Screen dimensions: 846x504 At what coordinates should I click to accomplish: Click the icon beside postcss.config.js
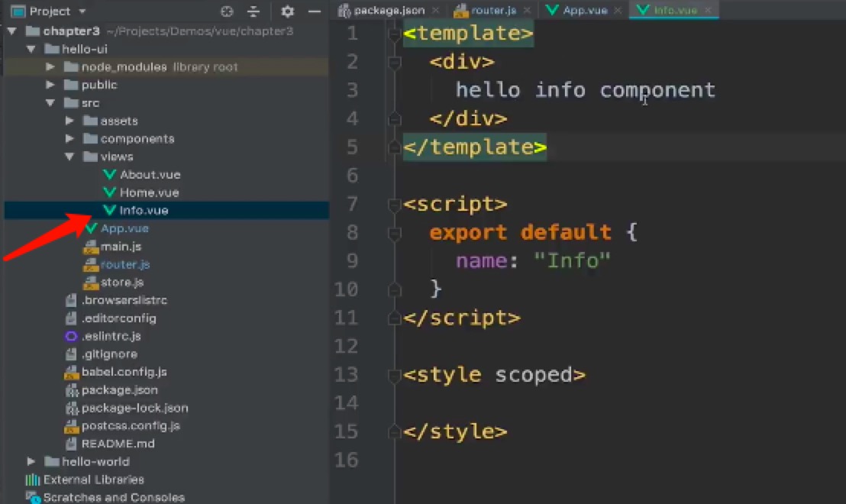71,426
